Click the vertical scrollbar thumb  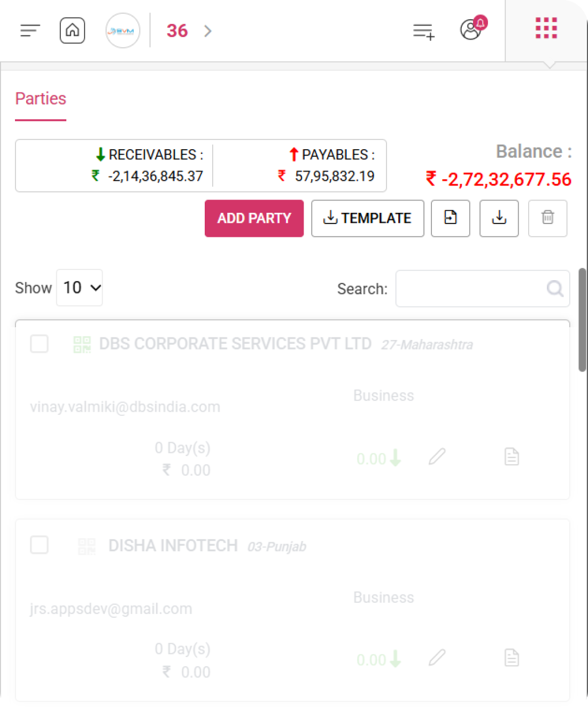point(582,319)
